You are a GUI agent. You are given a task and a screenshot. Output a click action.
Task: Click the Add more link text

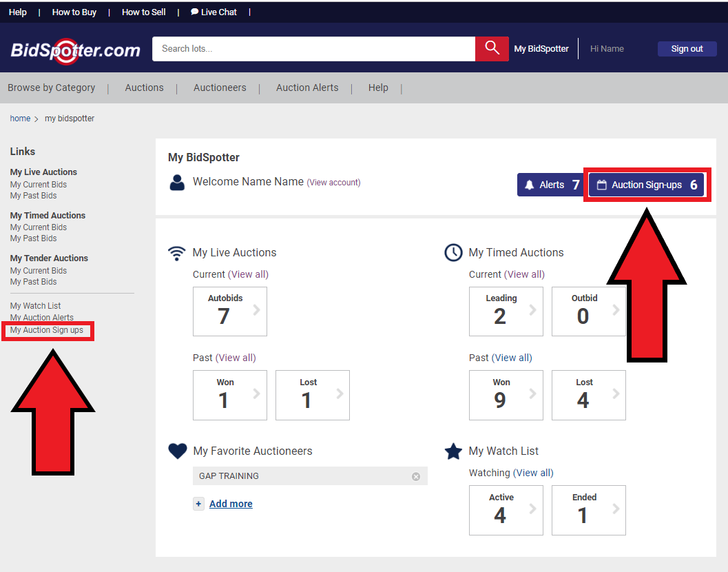pos(231,504)
